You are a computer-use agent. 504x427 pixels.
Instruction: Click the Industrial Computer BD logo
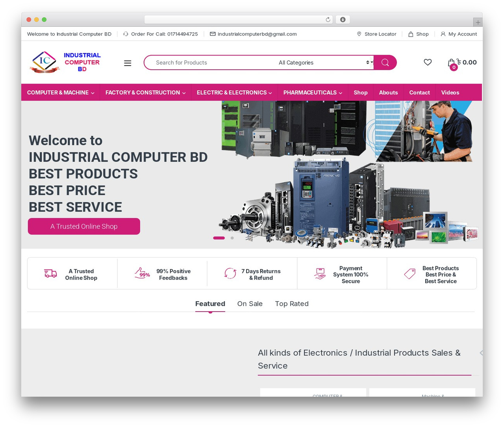[x=65, y=62]
